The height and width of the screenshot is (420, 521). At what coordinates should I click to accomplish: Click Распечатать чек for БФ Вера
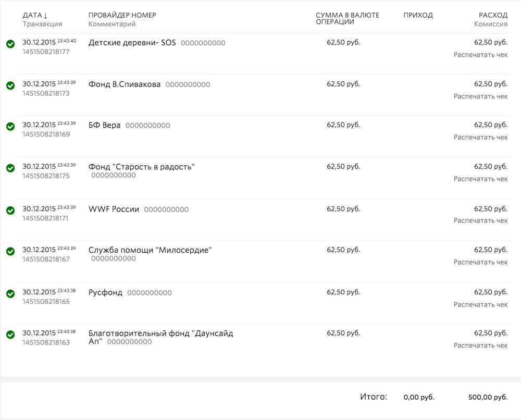pyautogui.click(x=480, y=137)
